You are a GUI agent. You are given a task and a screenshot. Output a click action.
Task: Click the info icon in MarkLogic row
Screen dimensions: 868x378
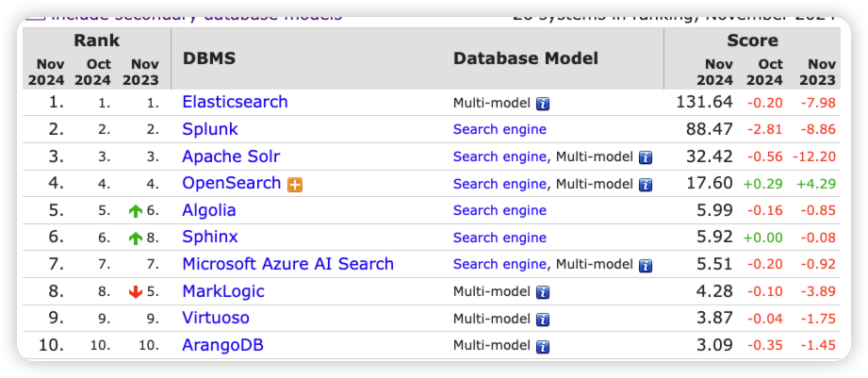pyautogui.click(x=543, y=292)
